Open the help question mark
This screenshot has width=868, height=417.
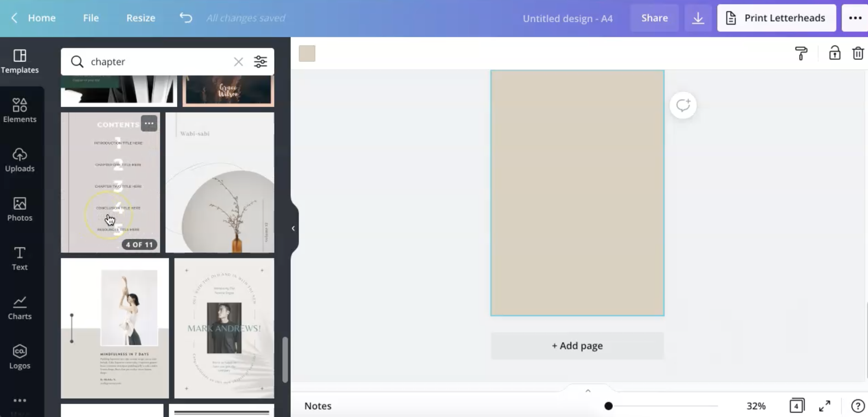pos(857,406)
